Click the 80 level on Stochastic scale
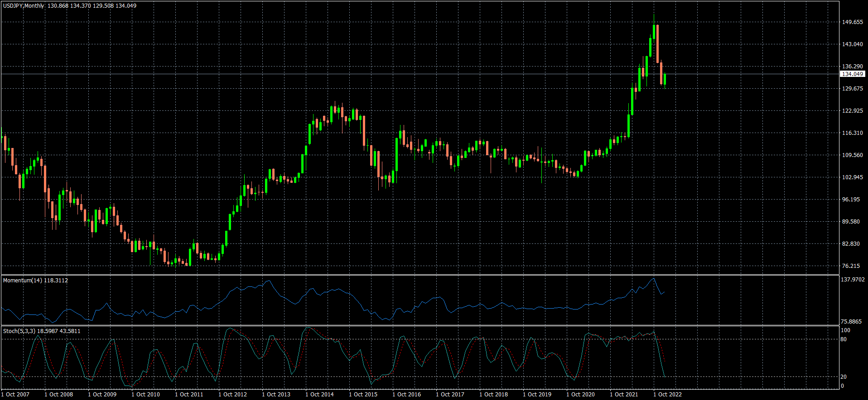 click(844, 339)
